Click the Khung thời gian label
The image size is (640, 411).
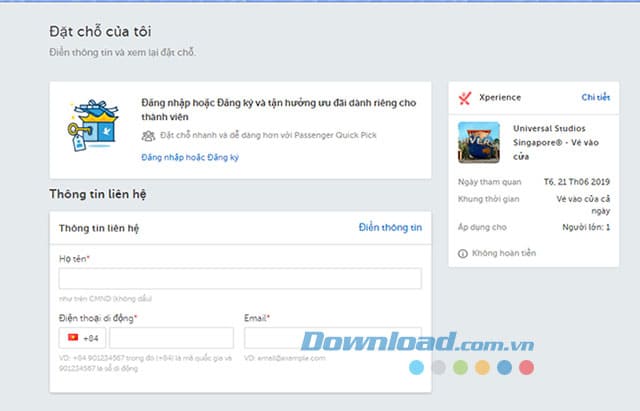tap(489, 199)
